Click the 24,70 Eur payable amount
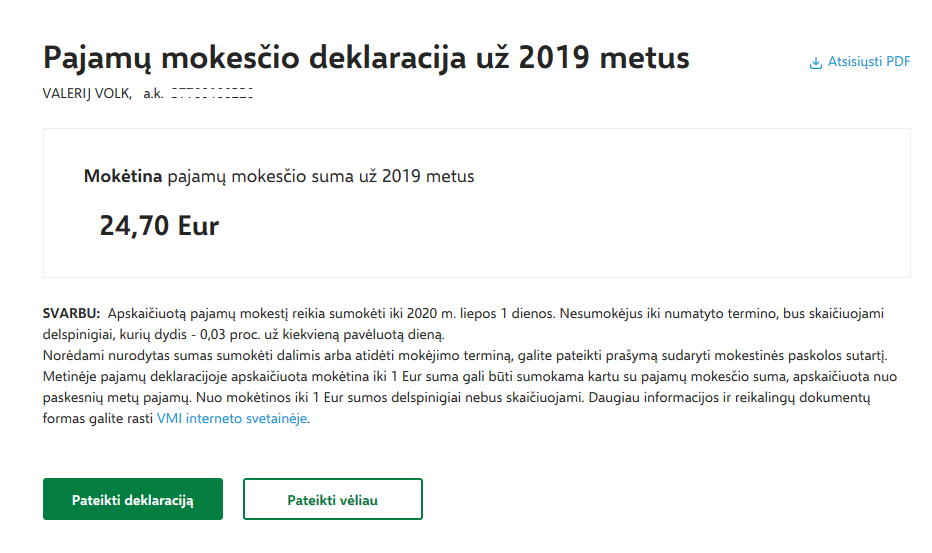This screenshot has height=553, width=932. (159, 227)
